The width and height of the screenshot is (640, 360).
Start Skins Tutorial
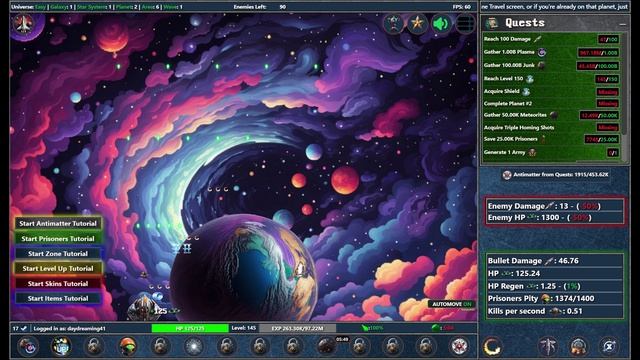(58, 283)
